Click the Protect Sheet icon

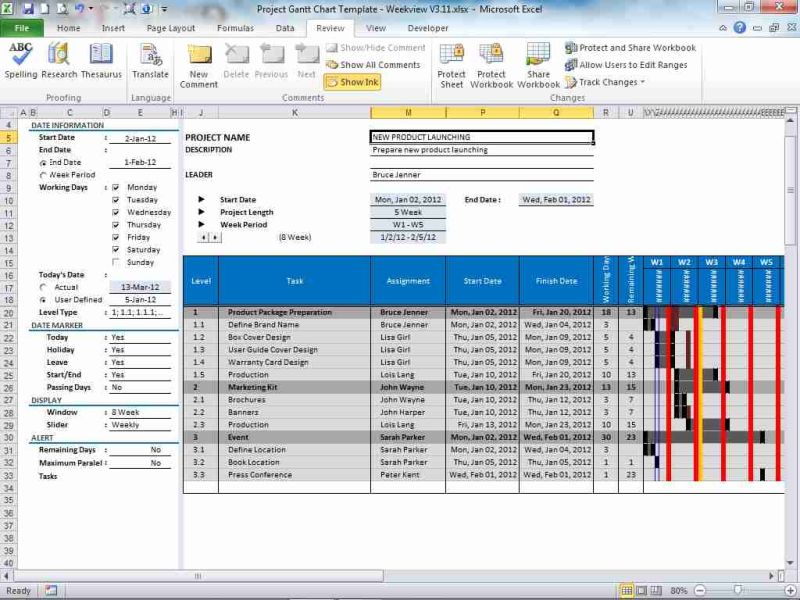452,60
